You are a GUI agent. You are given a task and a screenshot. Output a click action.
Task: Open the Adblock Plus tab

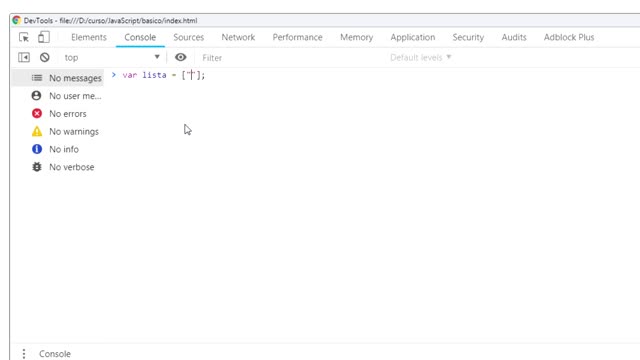[569, 37]
